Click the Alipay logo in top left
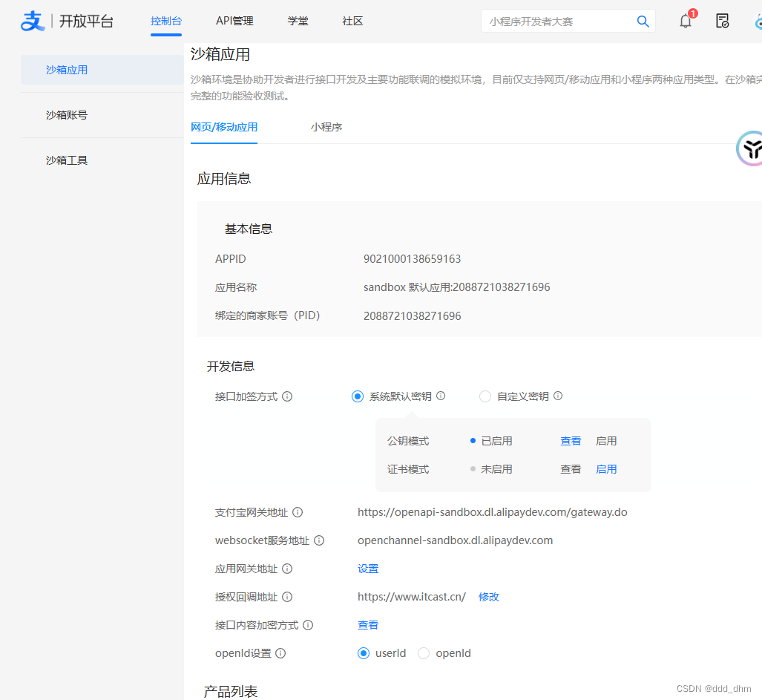 33,21
